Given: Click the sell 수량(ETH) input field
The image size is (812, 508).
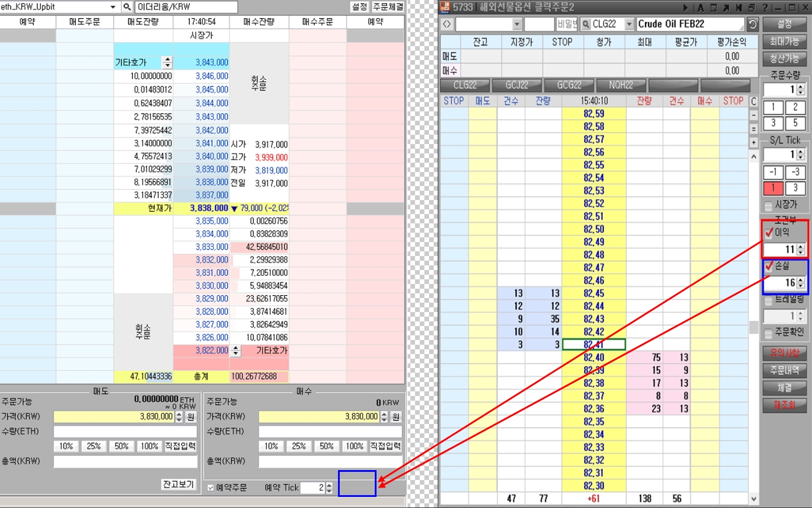Looking at the screenshot, I should pos(126,432).
